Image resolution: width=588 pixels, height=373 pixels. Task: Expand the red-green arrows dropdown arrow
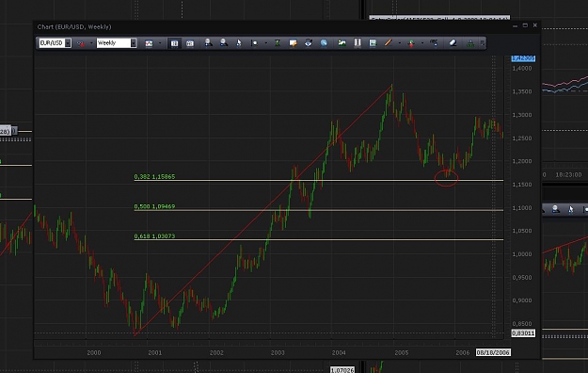(422, 43)
